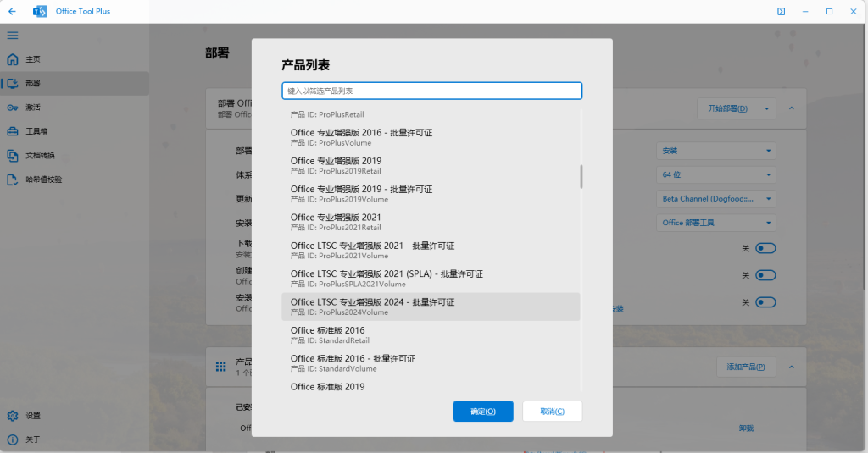Open the 哈希值校验 hash check page

(x=75, y=180)
